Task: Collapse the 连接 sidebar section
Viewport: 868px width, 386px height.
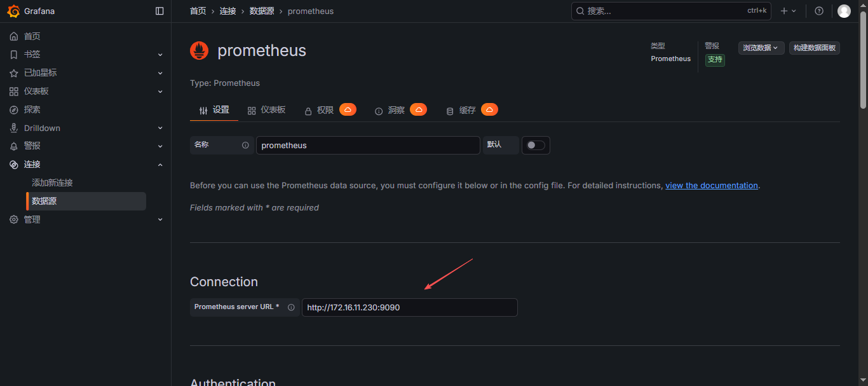Action: coord(160,165)
